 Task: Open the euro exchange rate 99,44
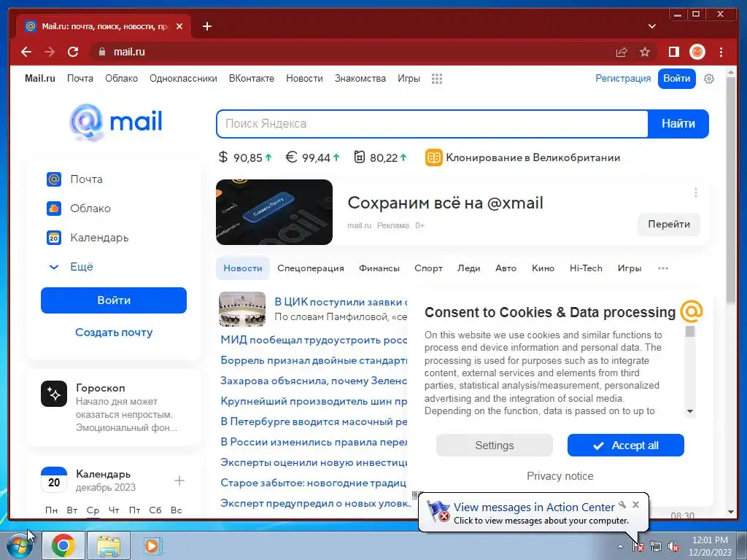(x=312, y=157)
